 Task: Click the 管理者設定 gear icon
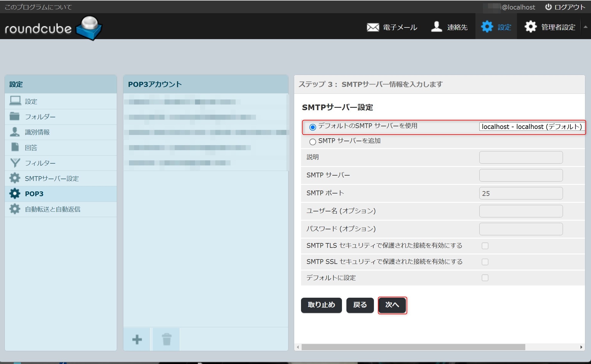click(x=530, y=27)
